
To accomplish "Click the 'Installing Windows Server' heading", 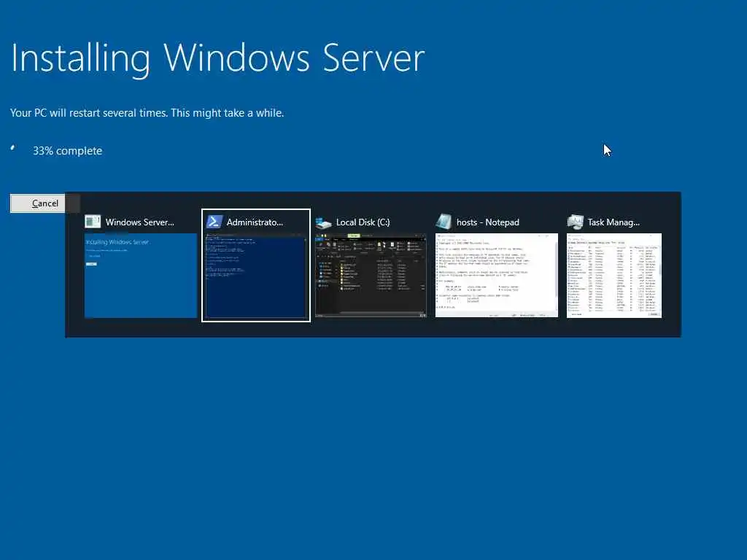I will [217, 58].
